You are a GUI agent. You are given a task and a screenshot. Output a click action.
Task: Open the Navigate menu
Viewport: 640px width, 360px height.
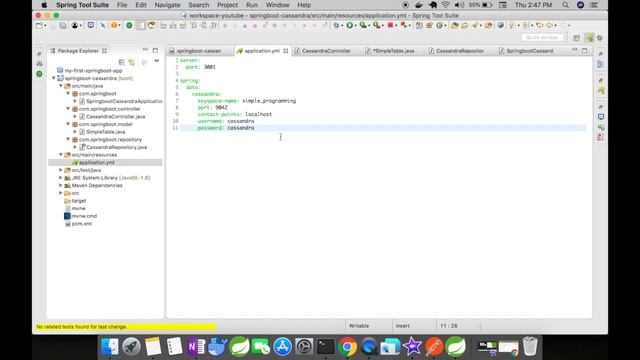pyautogui.click(x=167, y=5)
